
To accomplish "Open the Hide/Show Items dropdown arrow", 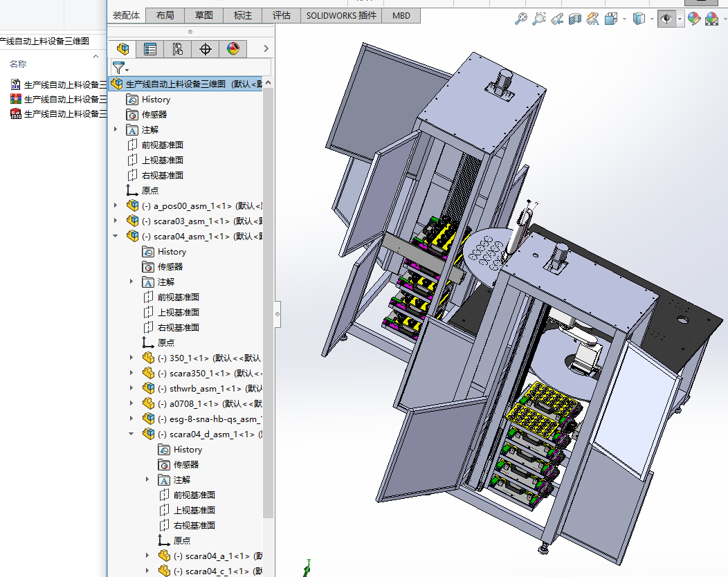I will tap(680, 19).
